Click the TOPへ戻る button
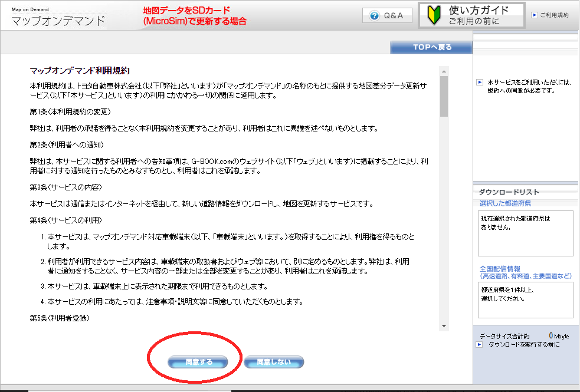580x392 pixels. 431,47
